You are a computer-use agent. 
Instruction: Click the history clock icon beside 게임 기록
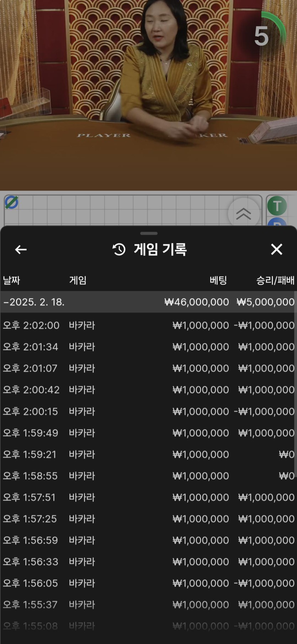coord(119,250)
